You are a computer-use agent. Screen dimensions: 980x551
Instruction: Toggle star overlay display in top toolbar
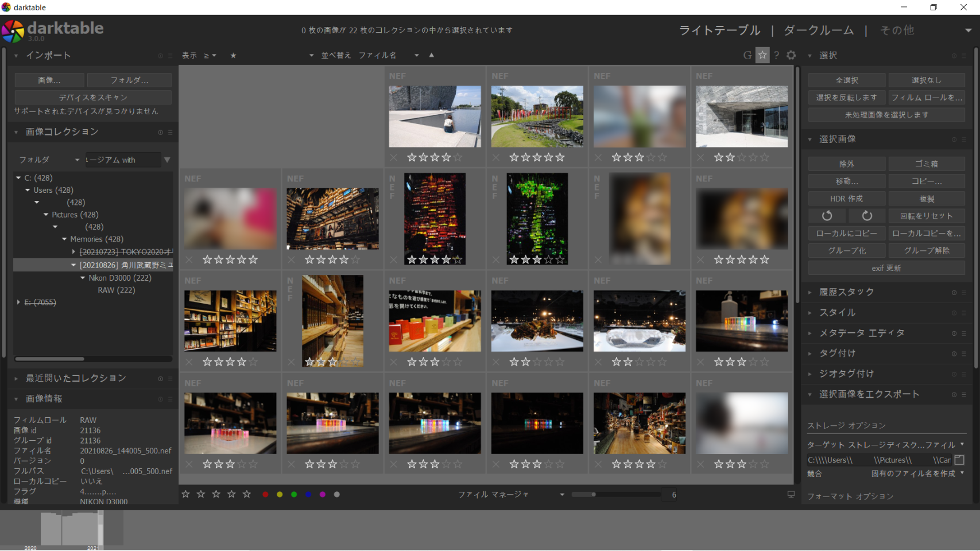762,55
